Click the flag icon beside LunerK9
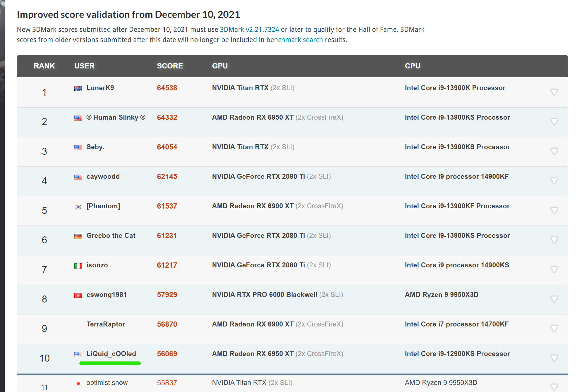Image resolution: width=577 pixels, height=392 pixels. (x=78, y=89)
